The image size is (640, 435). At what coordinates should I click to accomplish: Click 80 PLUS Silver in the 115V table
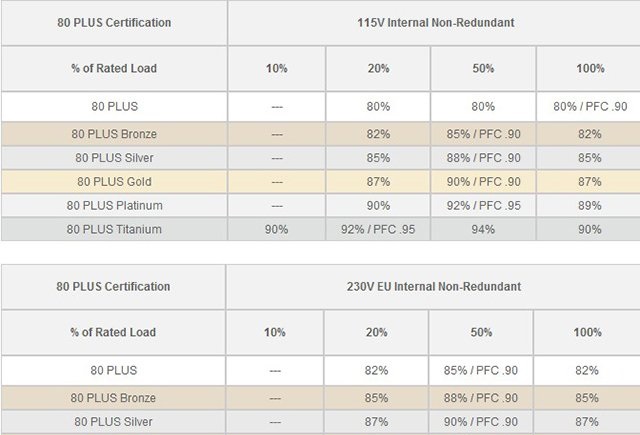114,157
